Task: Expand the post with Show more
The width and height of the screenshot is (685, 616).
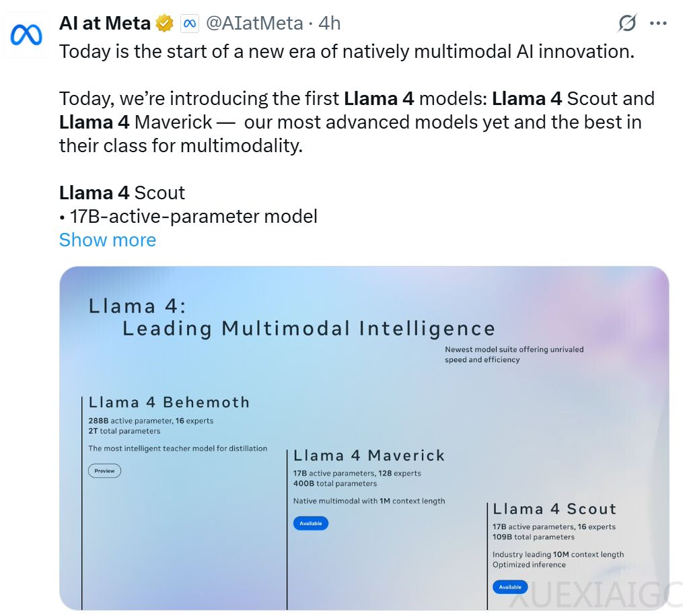Action: click(x=108, y=240)
